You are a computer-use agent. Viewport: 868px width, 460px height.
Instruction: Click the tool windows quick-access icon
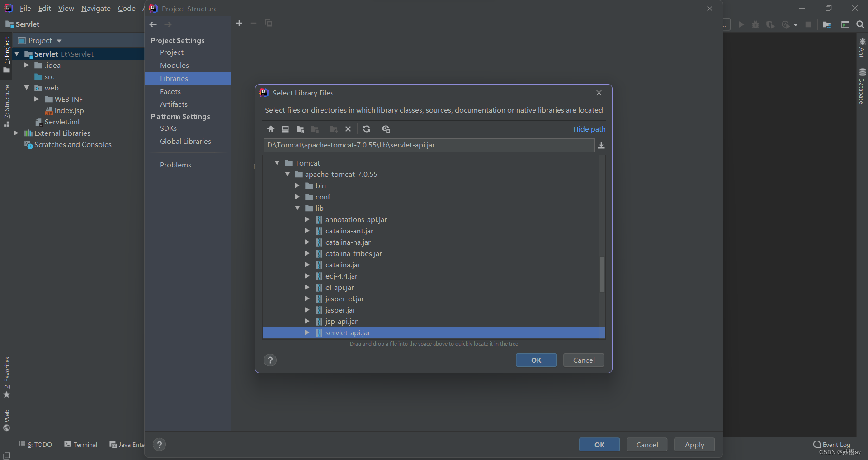tap(7, 455)
